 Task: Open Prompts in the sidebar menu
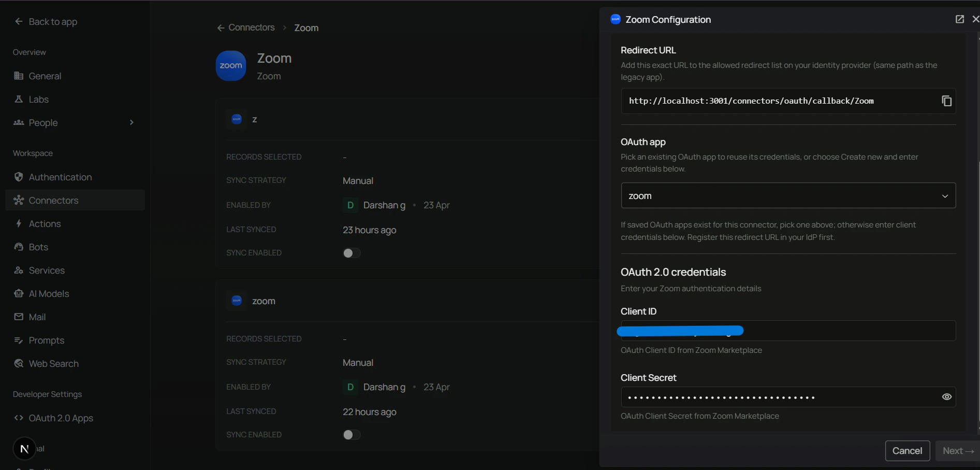(75, 340)
